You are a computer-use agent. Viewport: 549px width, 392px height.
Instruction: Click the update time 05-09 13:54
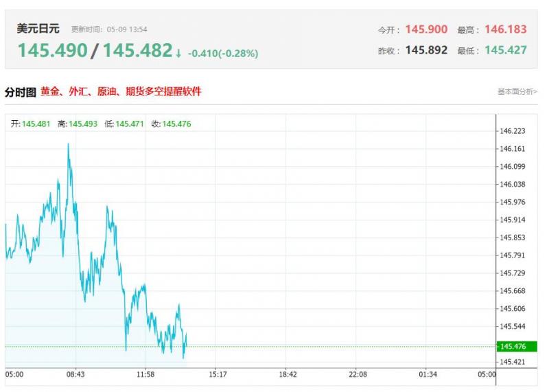tap(127, 30)
